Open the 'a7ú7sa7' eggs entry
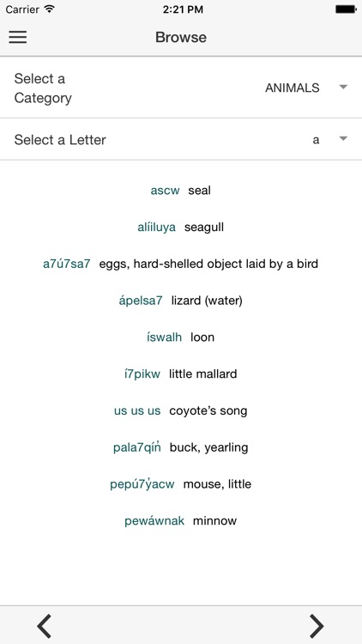 click(x=181, y=264)
